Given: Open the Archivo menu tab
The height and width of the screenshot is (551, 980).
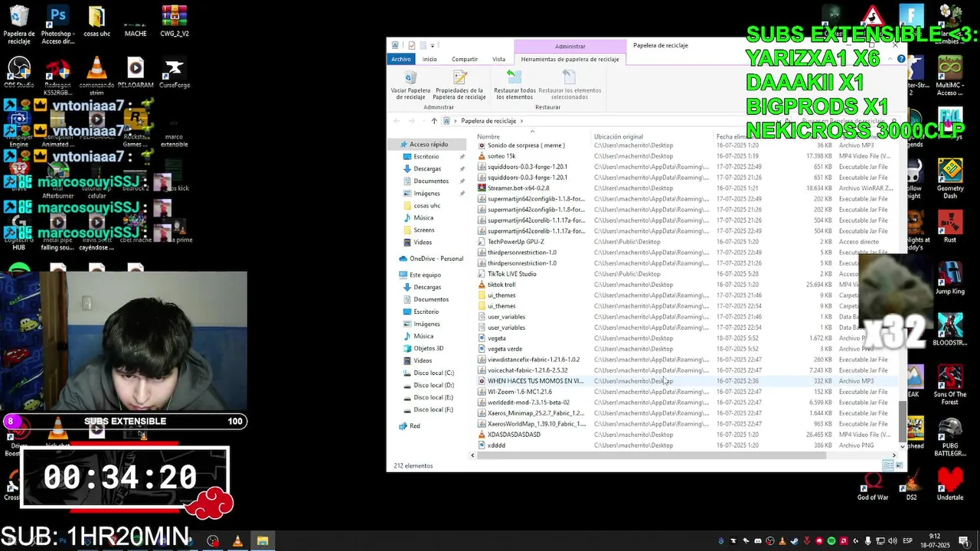Looking at the screenshot, I should pos(401,59).
